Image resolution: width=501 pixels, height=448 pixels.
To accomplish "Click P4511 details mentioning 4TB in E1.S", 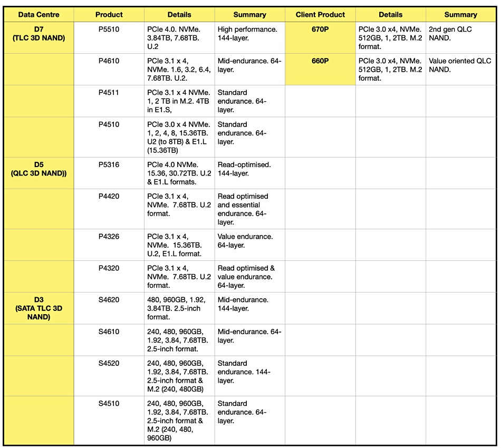I will coord(179,101).
